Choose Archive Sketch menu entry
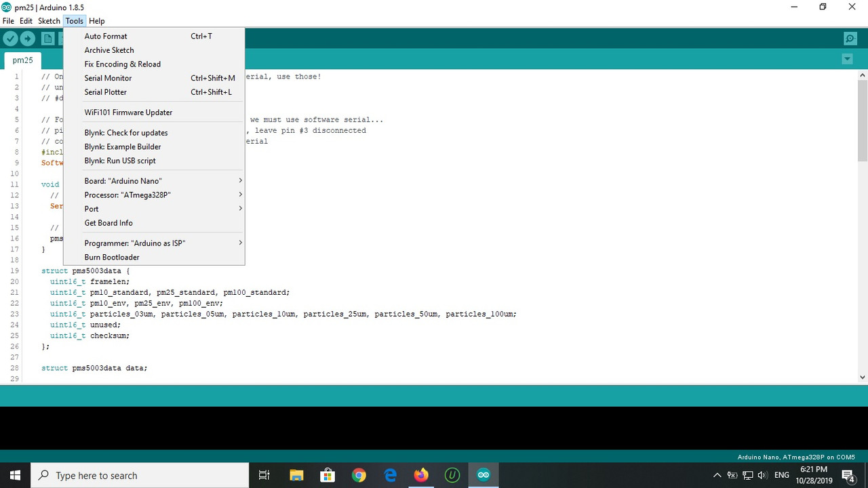 point(154,50)
